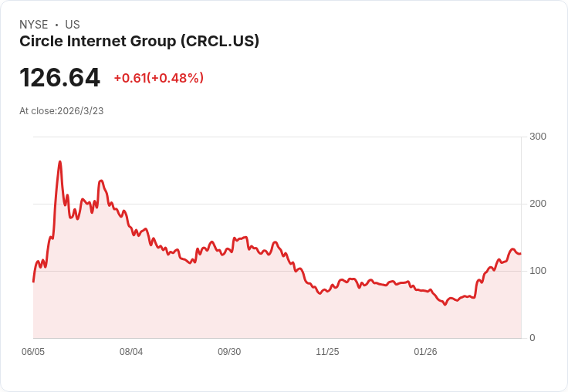This screenshot has width=568, height=392.
Task: Click the 200 y-axis value
Action: (538, 204)
